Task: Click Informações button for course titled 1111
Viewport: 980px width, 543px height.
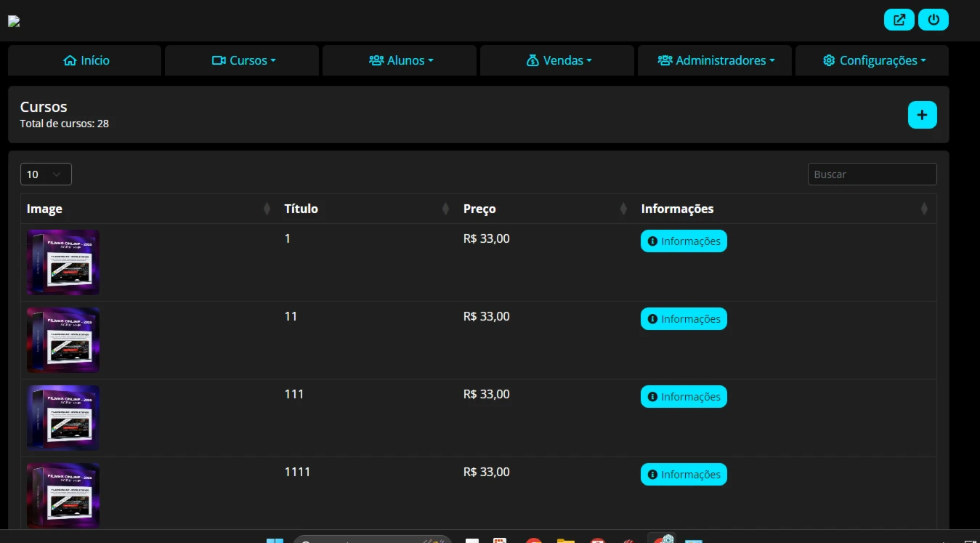Action: click(683, 475)
